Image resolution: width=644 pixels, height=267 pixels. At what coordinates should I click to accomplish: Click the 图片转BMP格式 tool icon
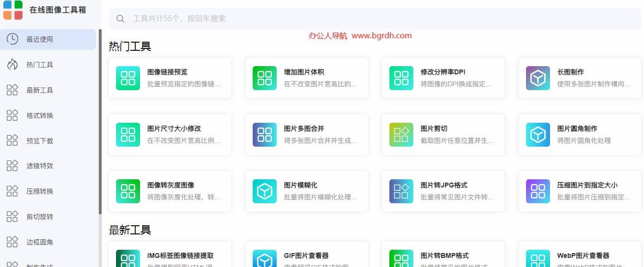(x=401, y=258)
